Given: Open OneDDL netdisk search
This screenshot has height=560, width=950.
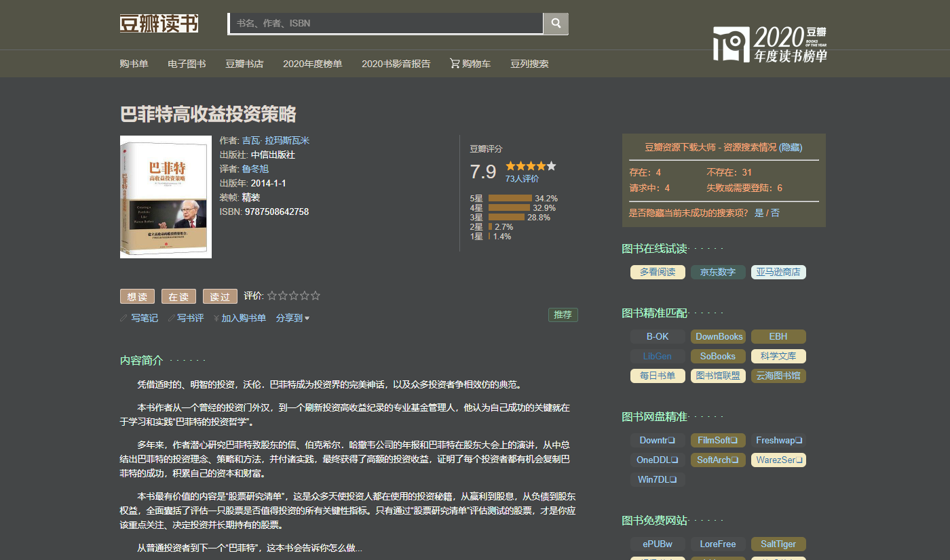Looking at the screenshot, I should (658, 460).
